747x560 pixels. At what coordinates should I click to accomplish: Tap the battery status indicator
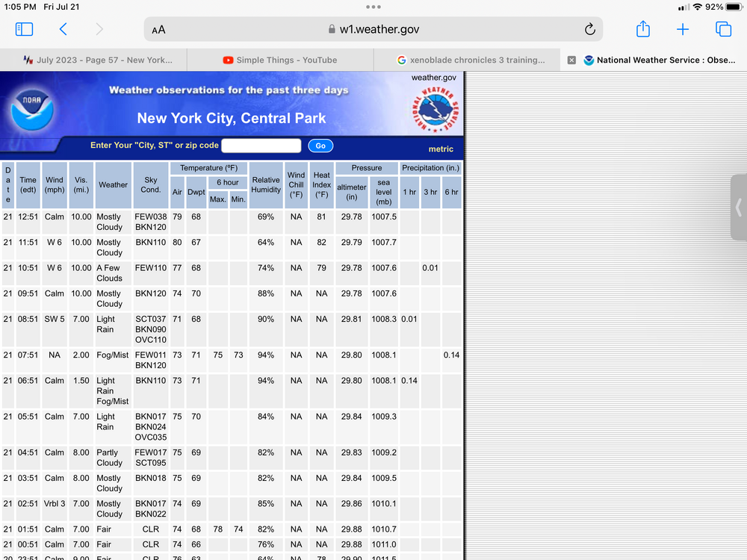[734, 7]
